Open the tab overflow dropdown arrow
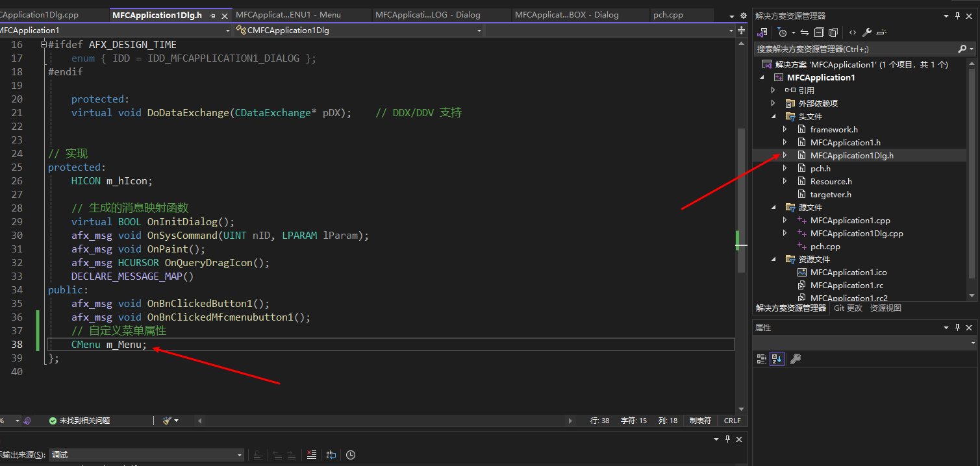Viewport: 980px width, 466px height. [731, 16]
